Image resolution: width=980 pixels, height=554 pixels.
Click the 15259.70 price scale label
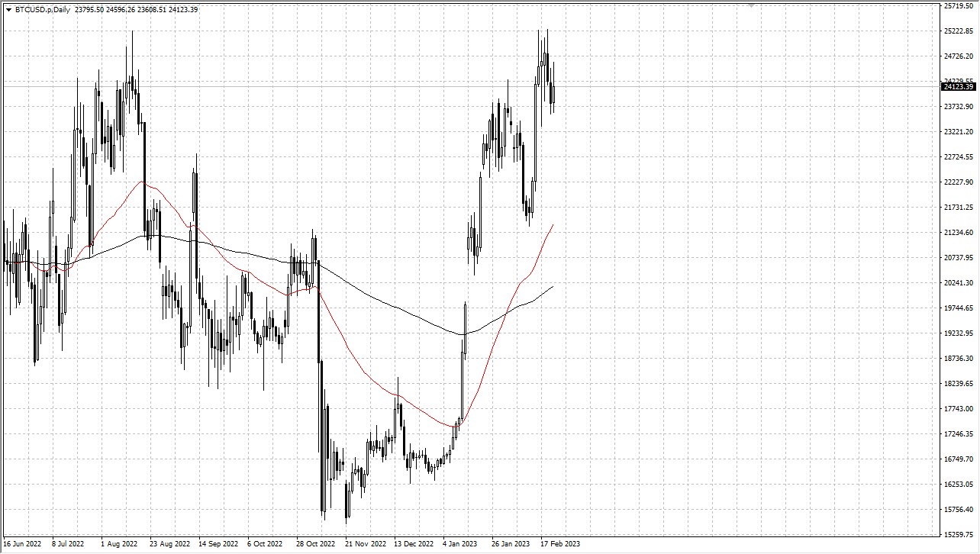tap(958, 534)
